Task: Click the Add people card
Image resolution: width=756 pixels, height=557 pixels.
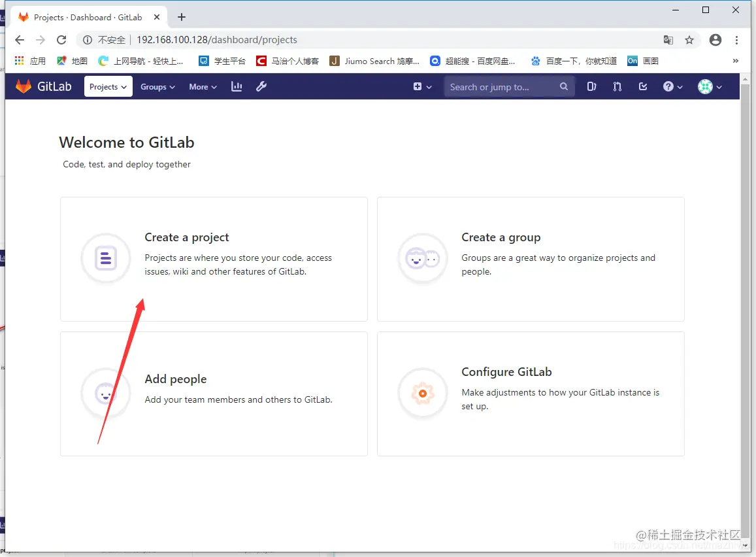Action: tap(214, 394)
